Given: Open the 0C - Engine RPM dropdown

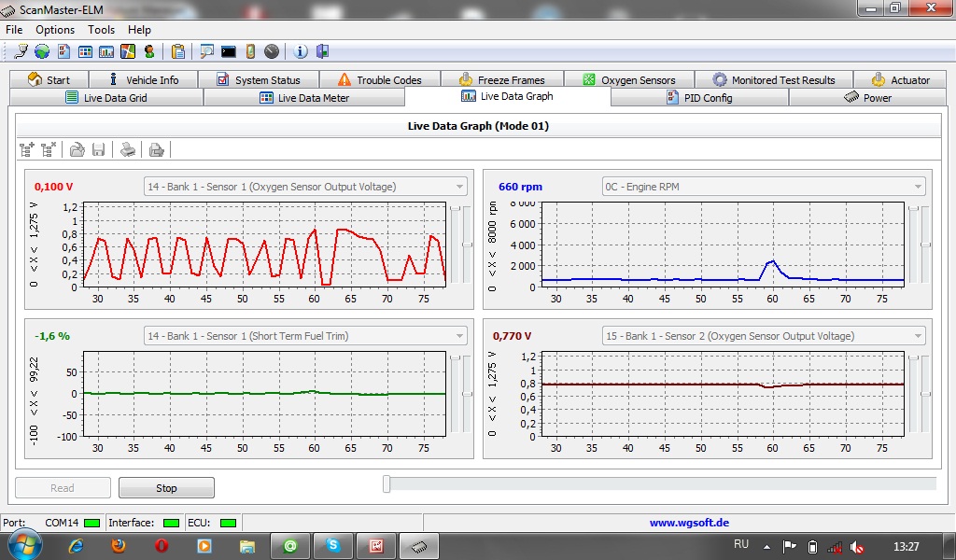Looking at the screenshot, I should point(919,187).
